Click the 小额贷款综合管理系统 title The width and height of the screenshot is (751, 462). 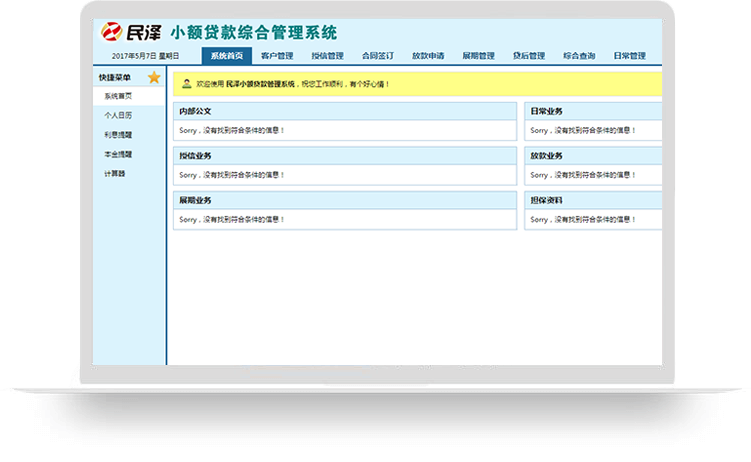254,33
